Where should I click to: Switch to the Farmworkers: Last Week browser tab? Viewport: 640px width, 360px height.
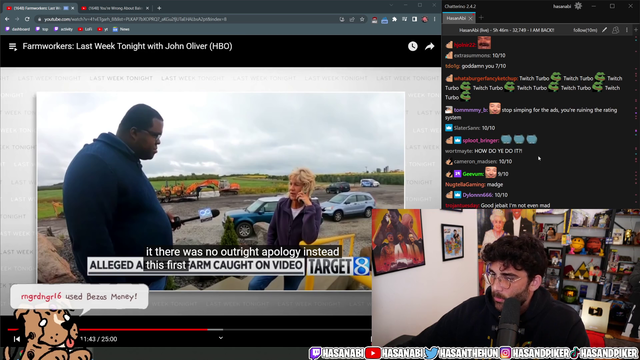click(x=39, y=8)
